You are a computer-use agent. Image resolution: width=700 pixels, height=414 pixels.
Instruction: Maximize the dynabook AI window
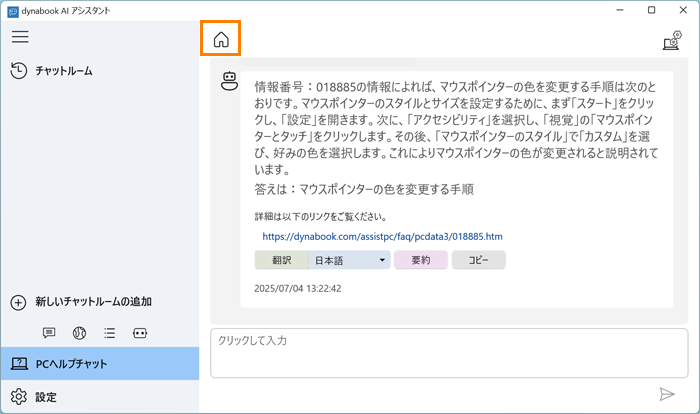pyautogui.click(x=651, y=10)
